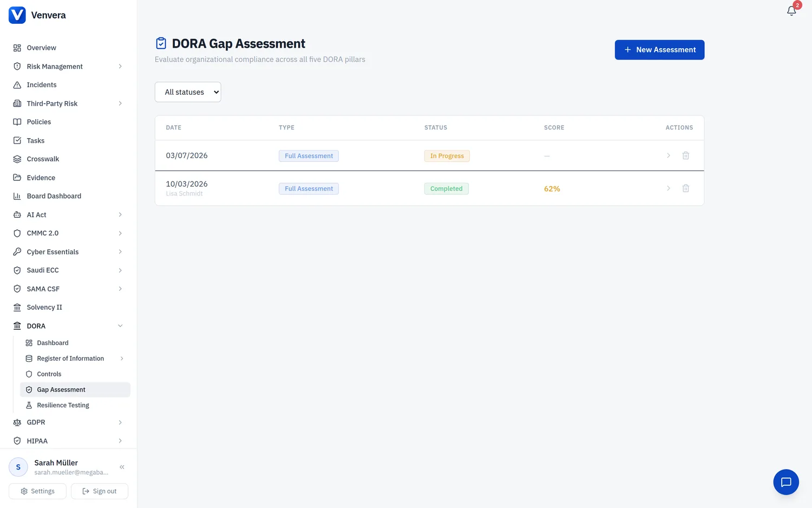Click the Policies book icon
Viewport: 812px width, 508px height.
tap(17, 122)
